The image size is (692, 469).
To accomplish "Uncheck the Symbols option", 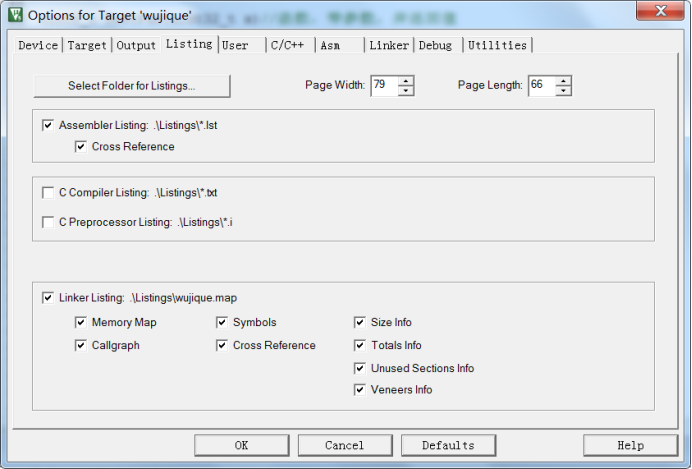I will (222, 323).
